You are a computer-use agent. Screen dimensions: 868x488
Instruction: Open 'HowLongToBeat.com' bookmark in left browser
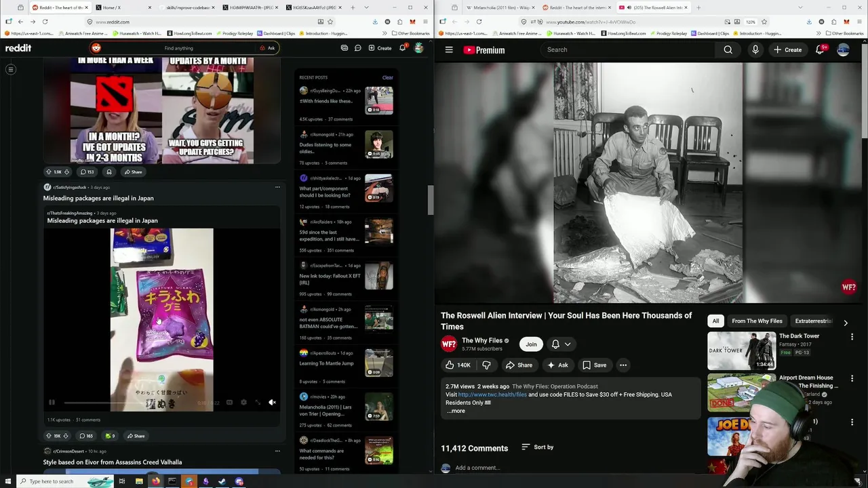189,33
